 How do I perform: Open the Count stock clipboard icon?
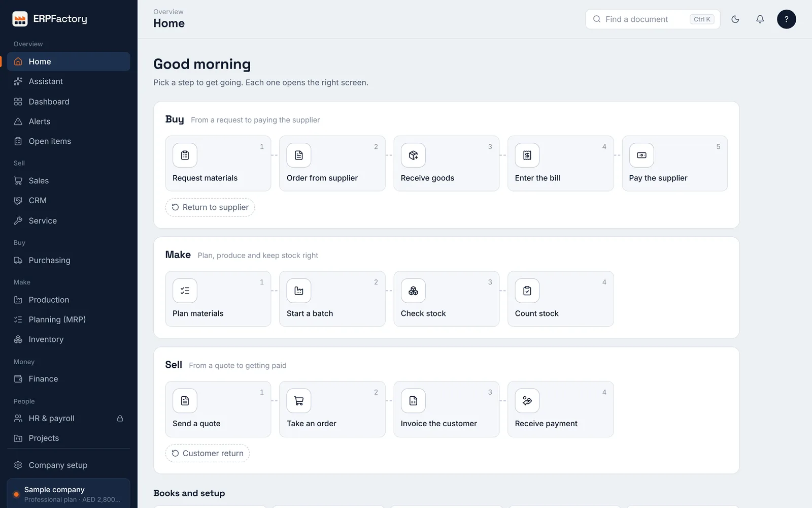click(x=527, y=291)
